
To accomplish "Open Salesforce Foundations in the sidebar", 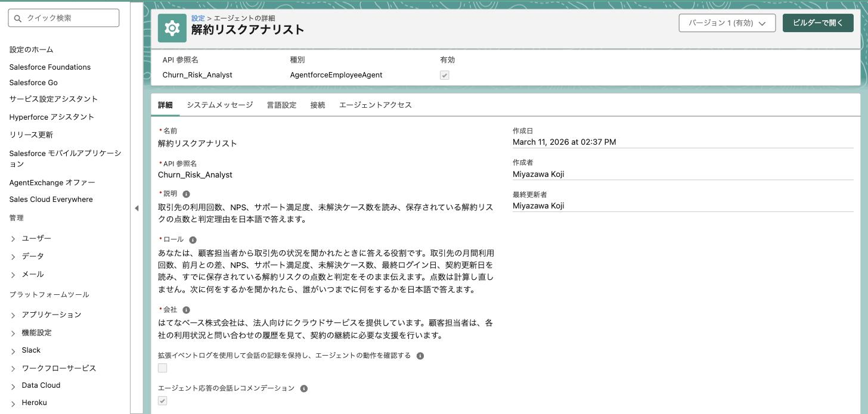I will (50, 67).
